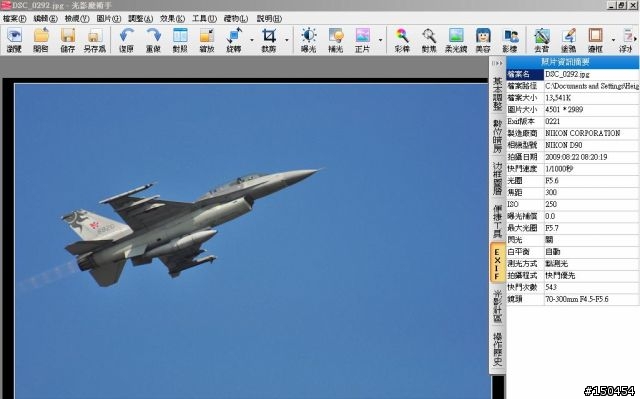Open the 說明(H) help menu
Screen dimensions: 640x399
[x=269, y=19]
